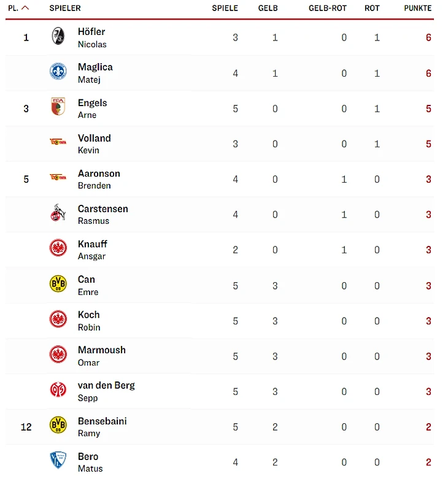Click BVB logo beside Emre Can
This screenshot has height=479, width=448.
pyautogui.click(x=58, y=284)
